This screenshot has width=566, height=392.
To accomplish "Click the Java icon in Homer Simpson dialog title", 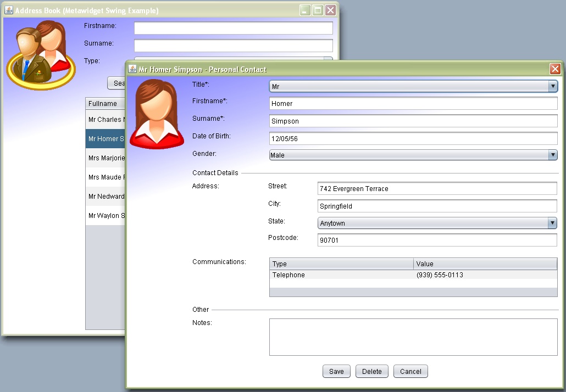I will click(x=132, y=69).
